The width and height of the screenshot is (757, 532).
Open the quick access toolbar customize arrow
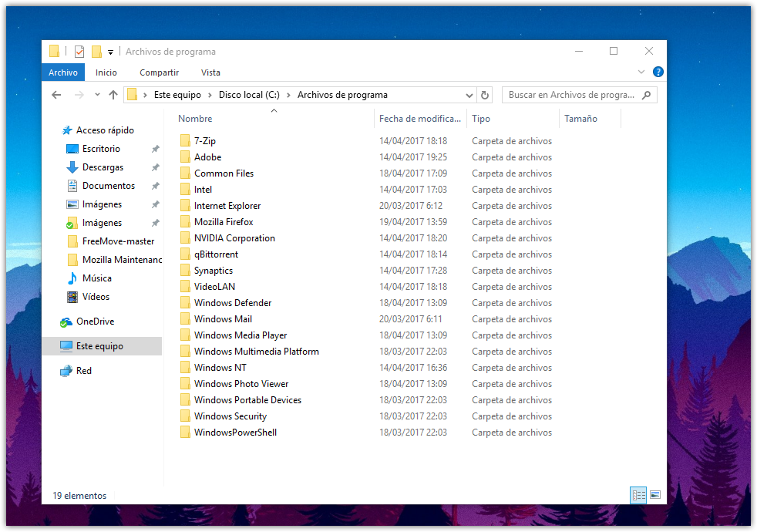pos(110,52)
